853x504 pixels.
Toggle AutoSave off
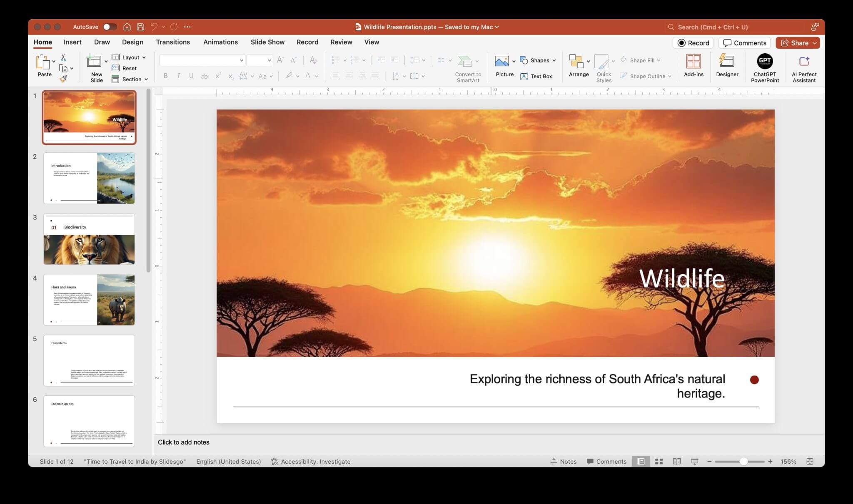click(109, 26)
